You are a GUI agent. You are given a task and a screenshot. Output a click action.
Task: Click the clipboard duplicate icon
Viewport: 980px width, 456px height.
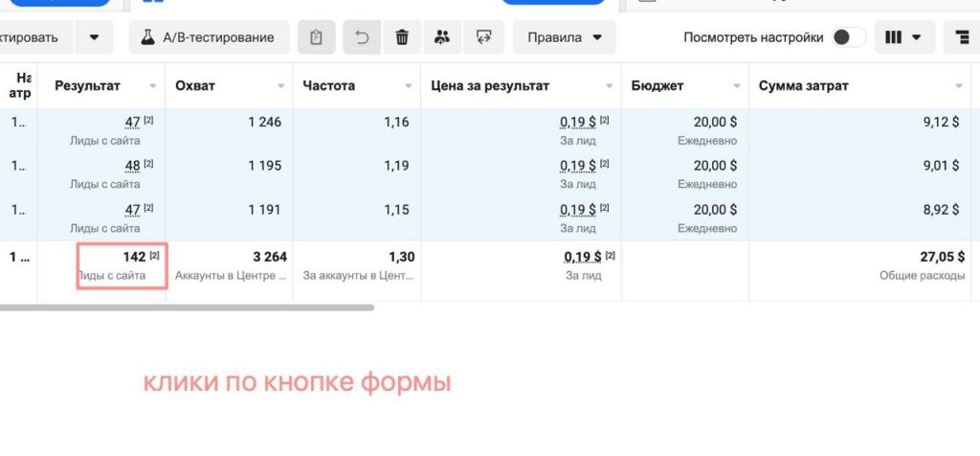[316, 37]
